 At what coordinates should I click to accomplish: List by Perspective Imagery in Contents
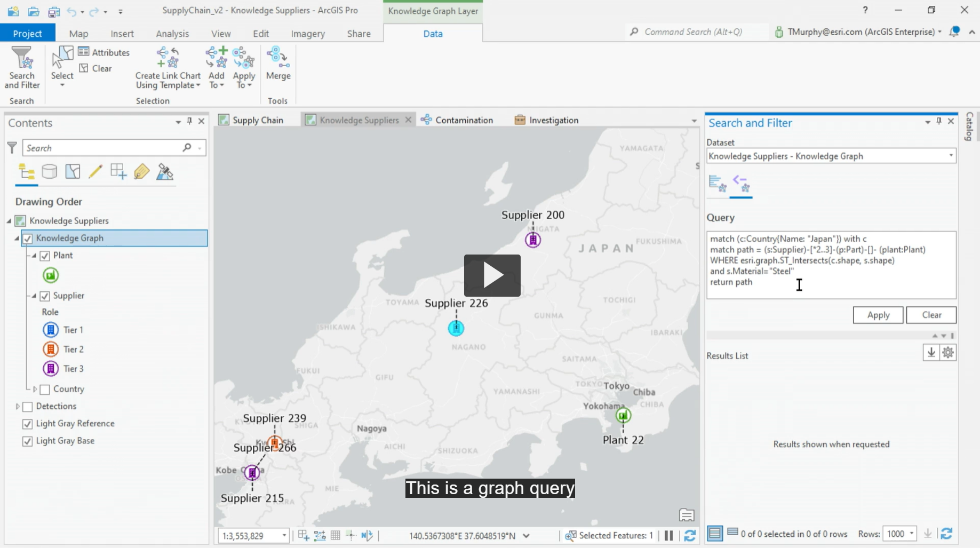[x=165, y=172]
